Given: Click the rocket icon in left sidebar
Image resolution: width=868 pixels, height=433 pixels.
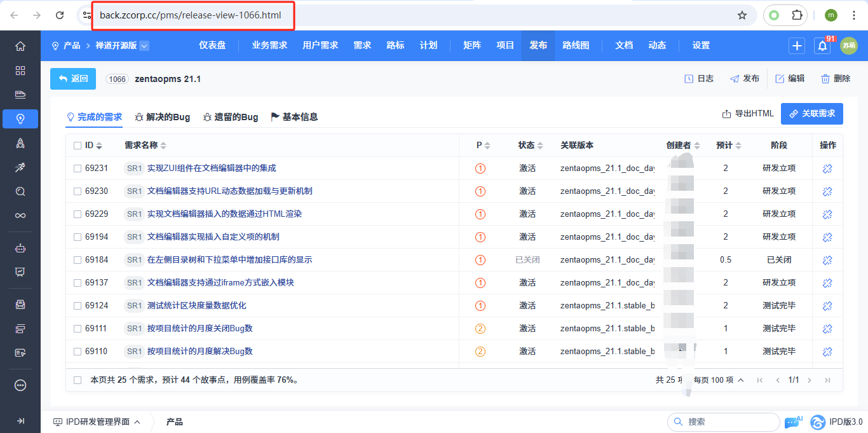Looking at the screenshot, I should pos(20,143).
